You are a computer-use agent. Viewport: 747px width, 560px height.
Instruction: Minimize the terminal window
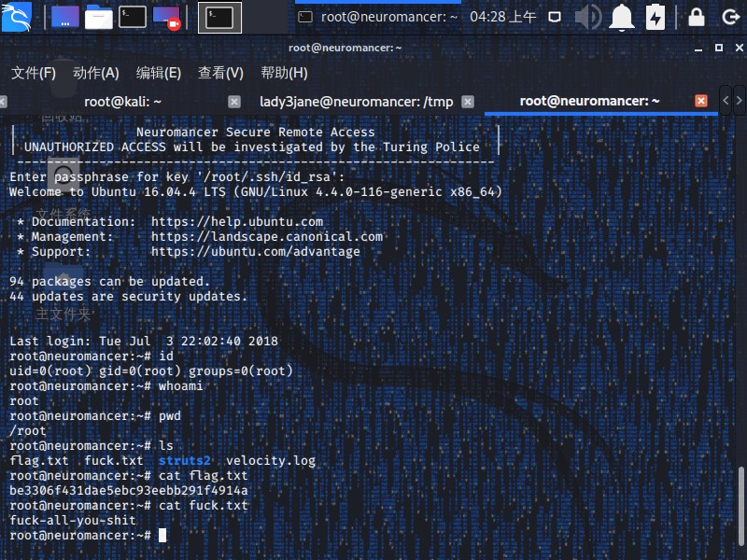(x=698, y=49)
